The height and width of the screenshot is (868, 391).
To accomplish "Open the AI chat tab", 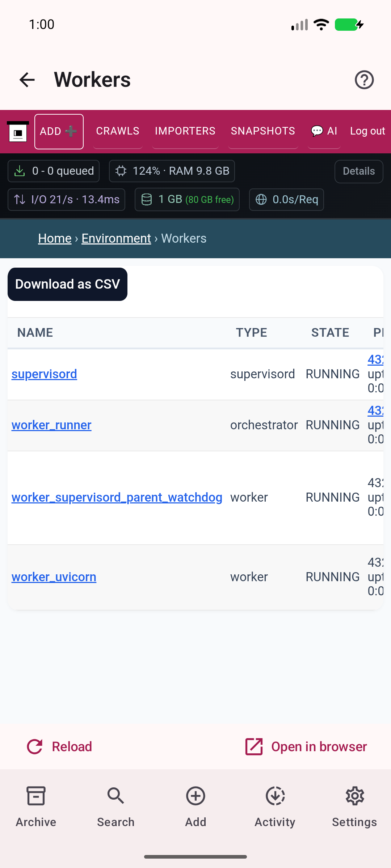I will click(324, 131).
